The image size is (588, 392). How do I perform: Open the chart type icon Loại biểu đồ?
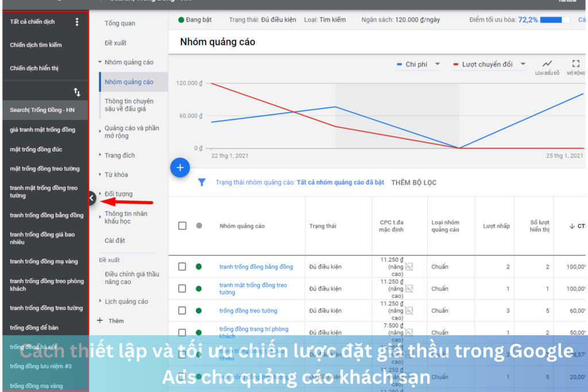coord(547,64)
